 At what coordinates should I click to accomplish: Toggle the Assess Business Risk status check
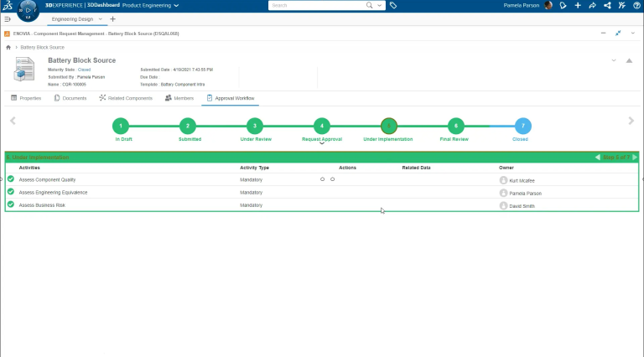point(11,204)
